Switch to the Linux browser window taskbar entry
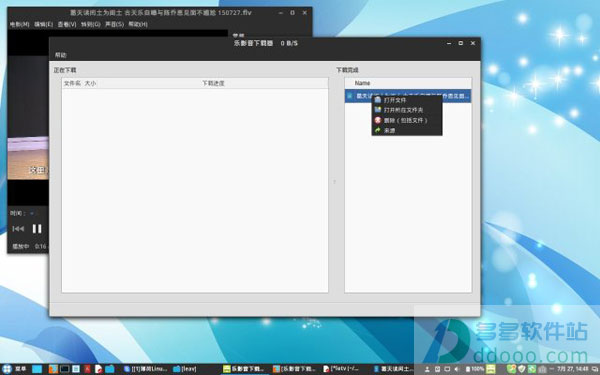Viewport: 600px width, 375px height. (x=146, y=369)
